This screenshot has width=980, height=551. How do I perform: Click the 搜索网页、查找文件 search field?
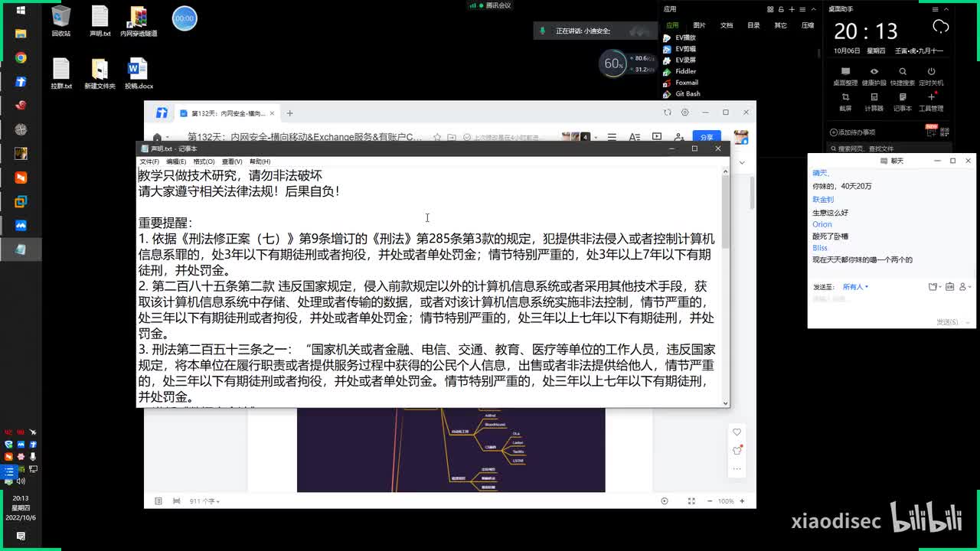tap(890, 148)
